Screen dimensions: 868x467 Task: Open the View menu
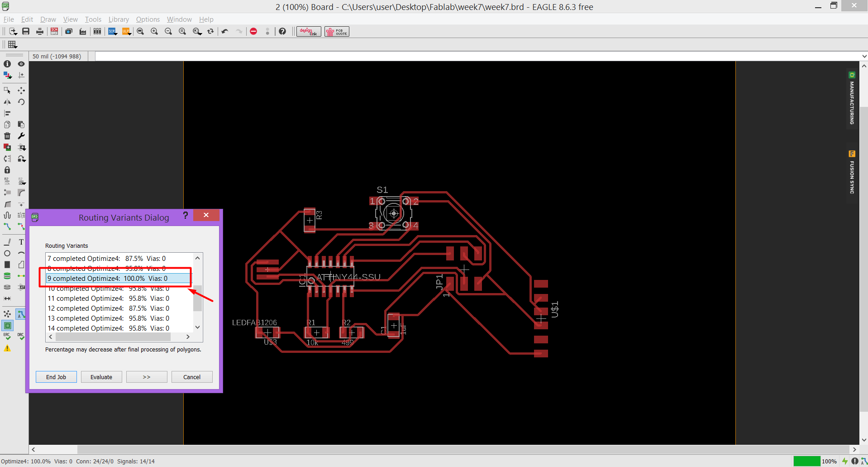pyautogui.click(x=71, y=19)
